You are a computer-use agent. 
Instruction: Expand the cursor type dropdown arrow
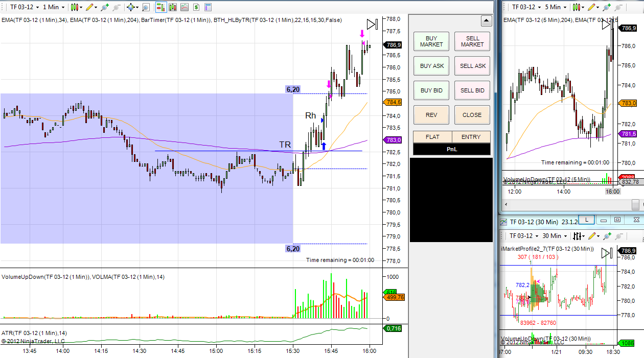138,7
